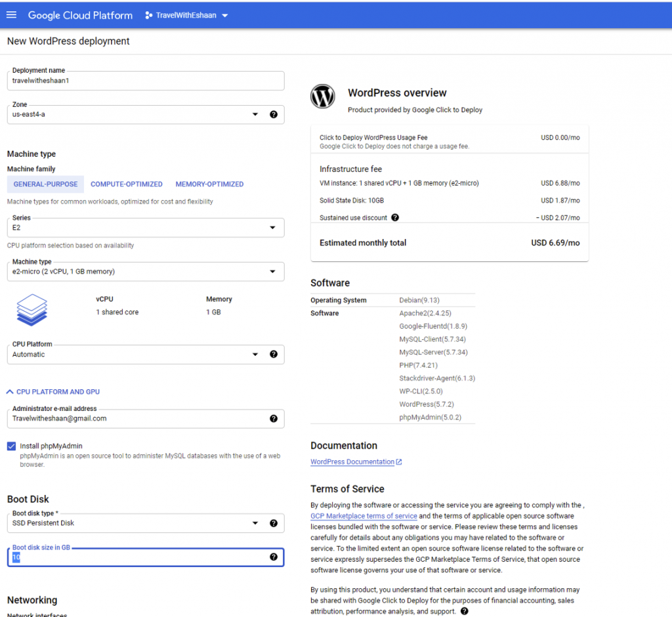Collapse the CPU Platform and GPU section
672x617 pixels.
[53, 392]
